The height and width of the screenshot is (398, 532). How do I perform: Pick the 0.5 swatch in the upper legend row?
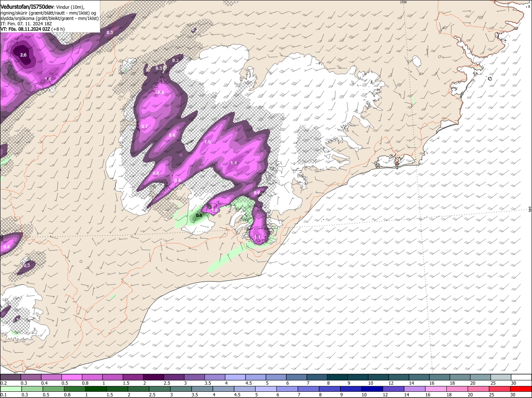pyautogui.click(x=71, y=377)
